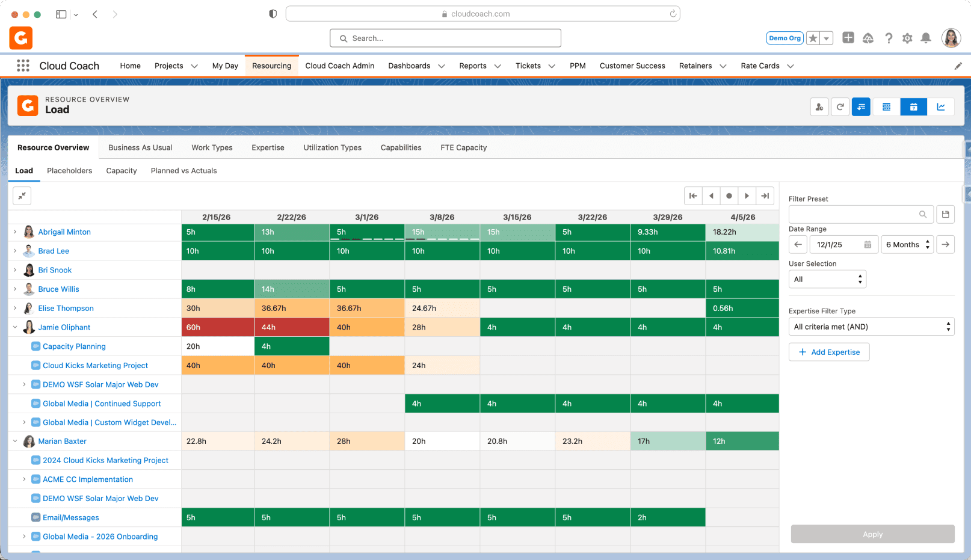Jump to the first period arrow
Image resolution: width=971 pixels, height=560 pixels.
(x=693, y=195)
